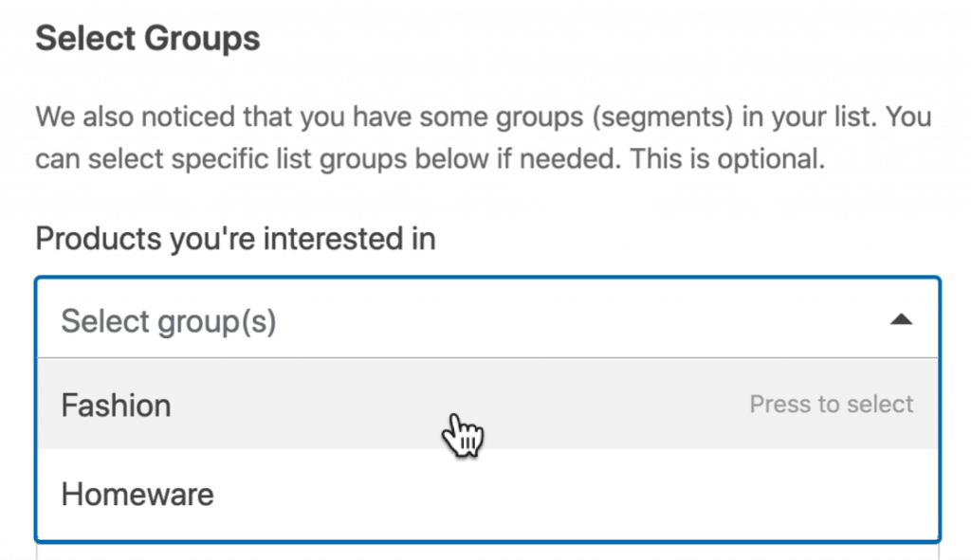
Task: Click the 'Products you're interested in' label
Action: pyautogui.click(x=234, y=239)
